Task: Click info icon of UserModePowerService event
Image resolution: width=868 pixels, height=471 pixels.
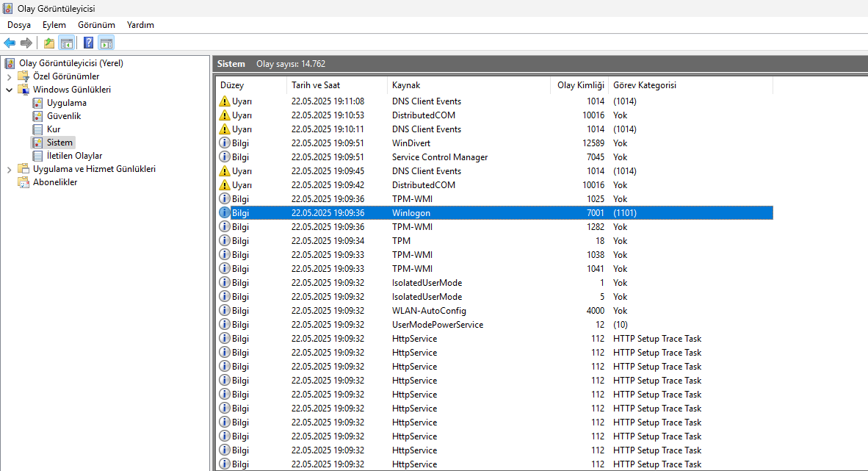Action: pyautogui.click(x=224, y=324)
